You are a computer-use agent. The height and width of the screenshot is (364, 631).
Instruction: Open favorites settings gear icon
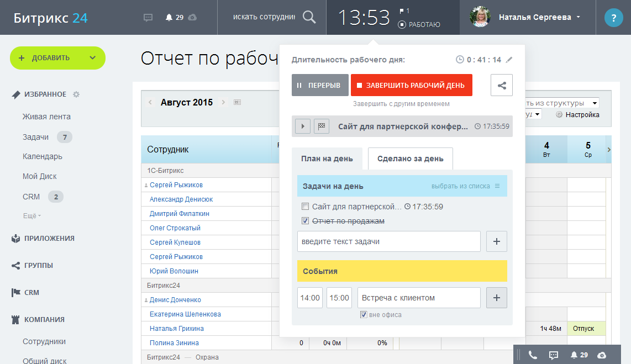[x=76, y=94]
